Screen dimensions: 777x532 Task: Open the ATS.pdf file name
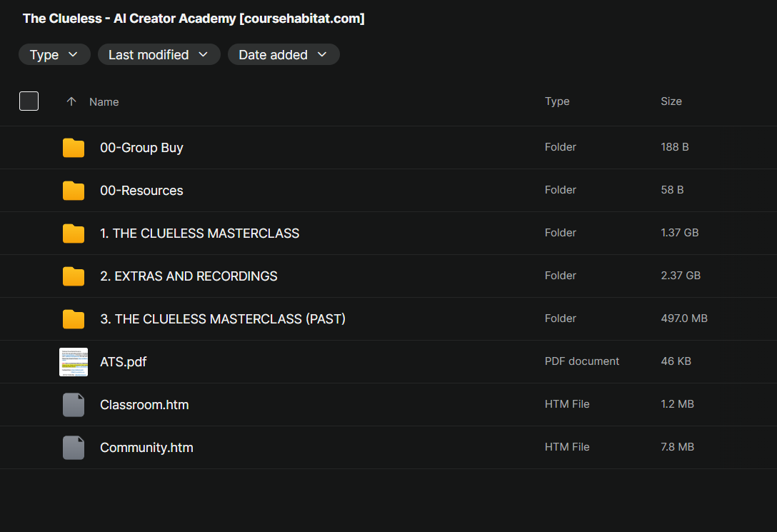pos(124,362)
